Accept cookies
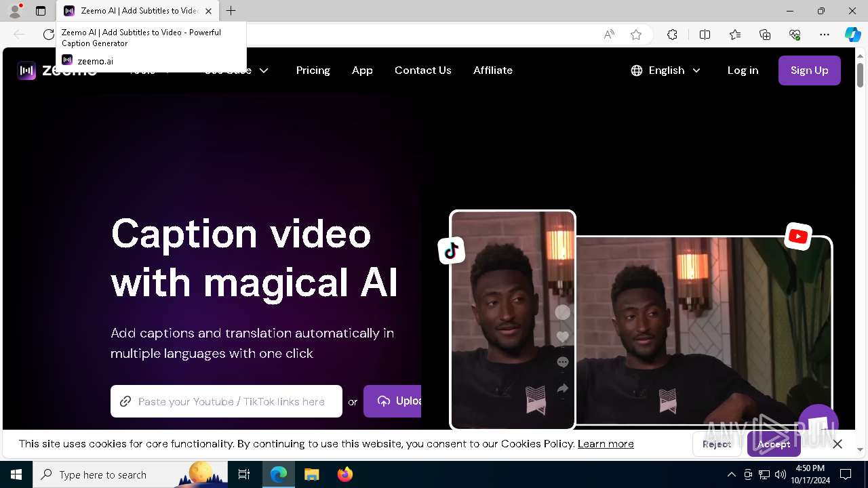 pos(774,444)
